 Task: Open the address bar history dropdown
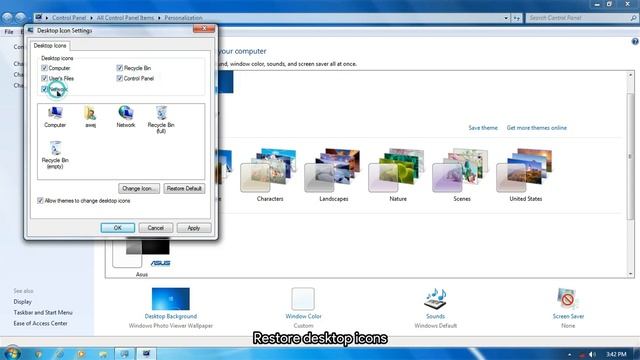[506, 18]
